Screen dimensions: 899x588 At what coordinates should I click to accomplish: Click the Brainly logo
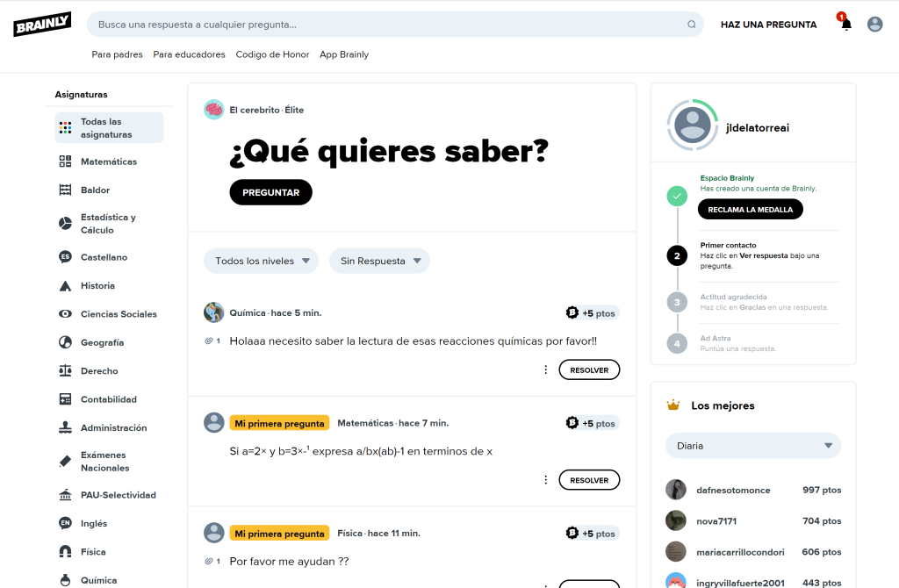[42, 25]
